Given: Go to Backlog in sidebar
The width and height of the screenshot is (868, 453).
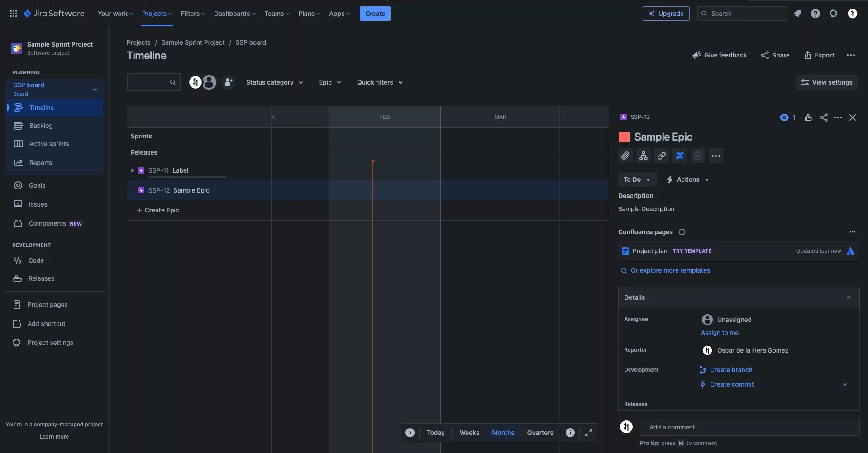Looking at the screenshot, I should coord(54,126).
